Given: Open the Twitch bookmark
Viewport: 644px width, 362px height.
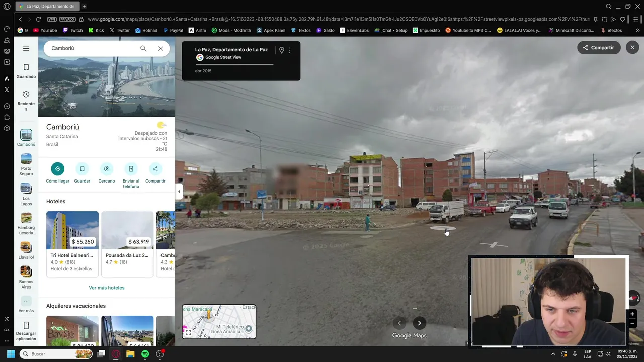Looking at the screenshot, I should click(72, 30).
